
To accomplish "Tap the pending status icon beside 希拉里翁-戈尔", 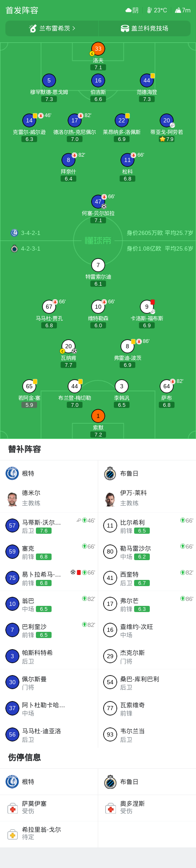I will pos(13,835).
